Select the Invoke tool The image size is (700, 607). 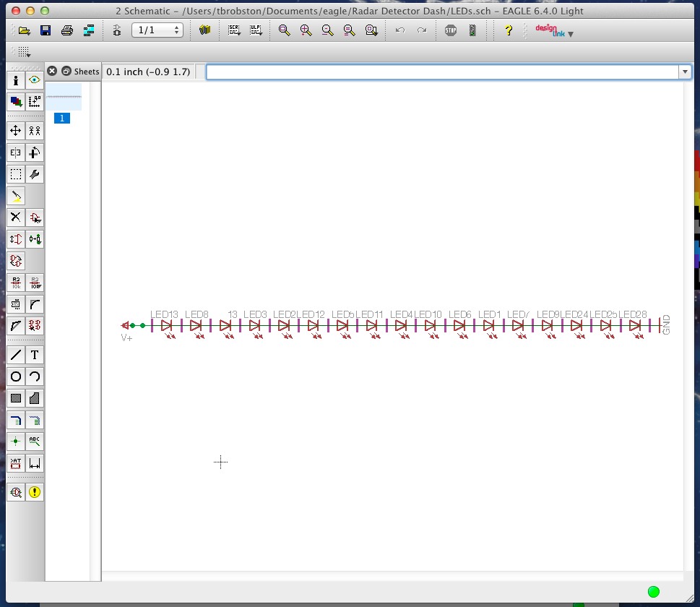[35, 326]
